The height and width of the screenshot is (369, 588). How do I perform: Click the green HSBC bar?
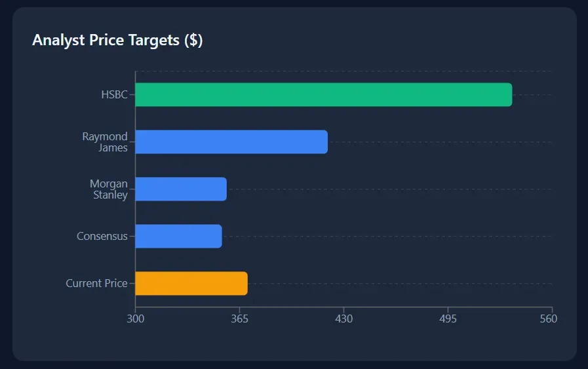[323, 95]
